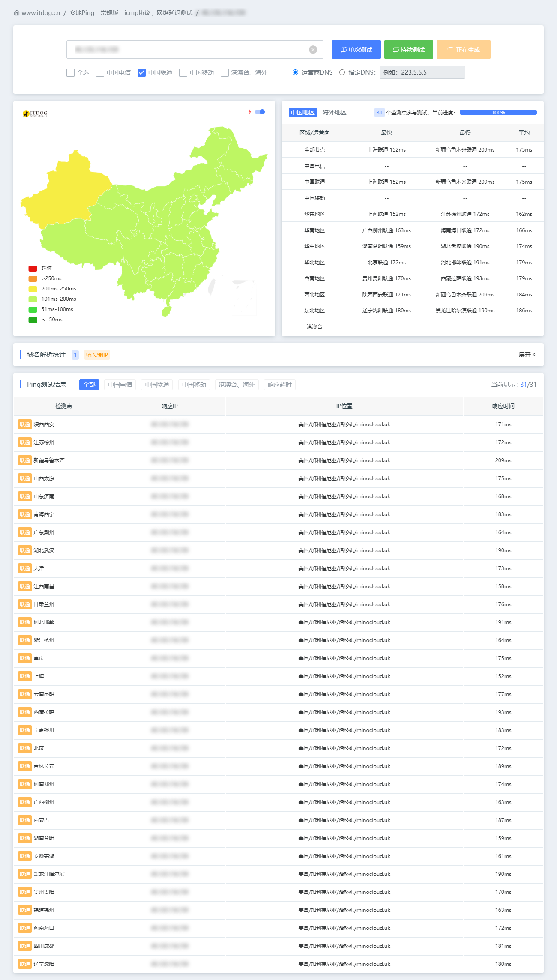The width and height of the screenshot is (557, 980).
Task: Start a 单次测试 ping test
Action: tap(356, 50)
